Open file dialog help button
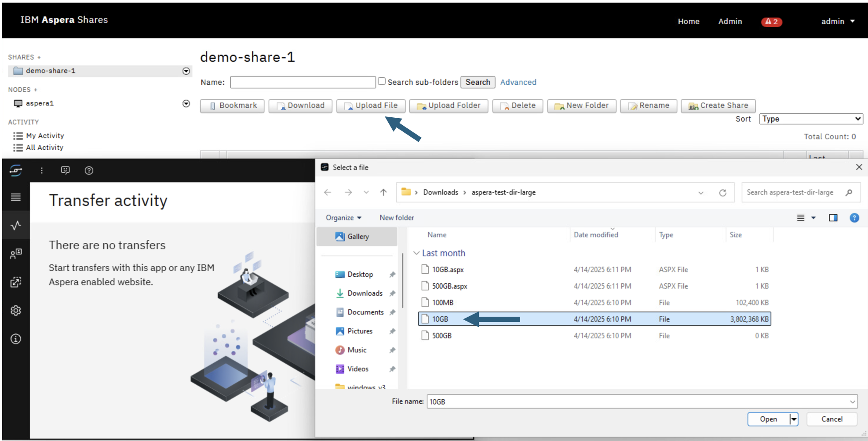868x441 pixels. tap(854, 218)
